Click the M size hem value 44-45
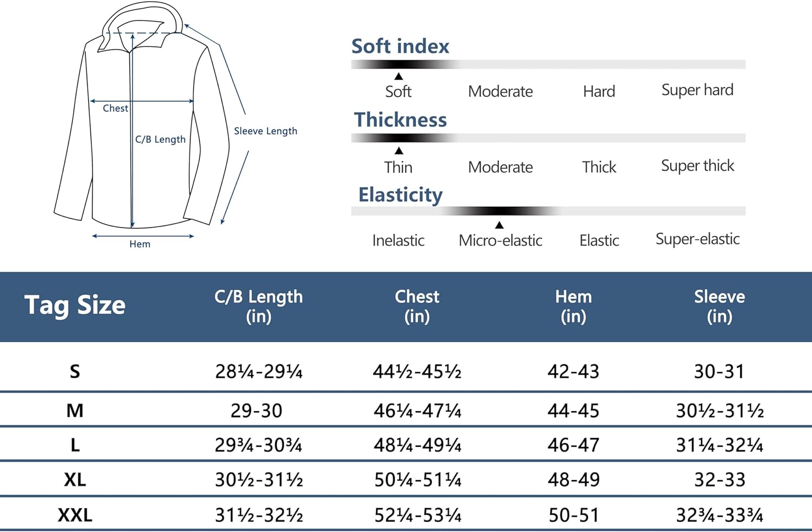The width and height of the screenshot is (812, 532). 573,411
